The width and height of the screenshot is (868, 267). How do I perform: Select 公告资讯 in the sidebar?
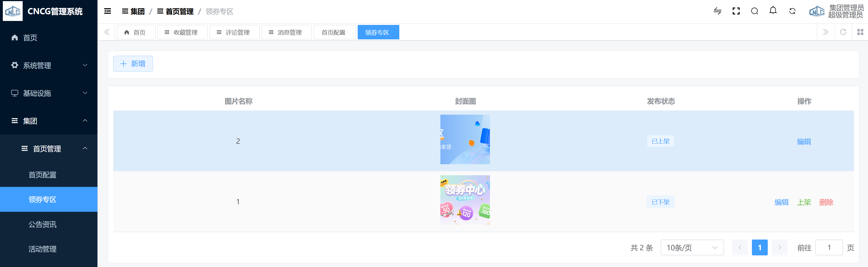point(42,224)
